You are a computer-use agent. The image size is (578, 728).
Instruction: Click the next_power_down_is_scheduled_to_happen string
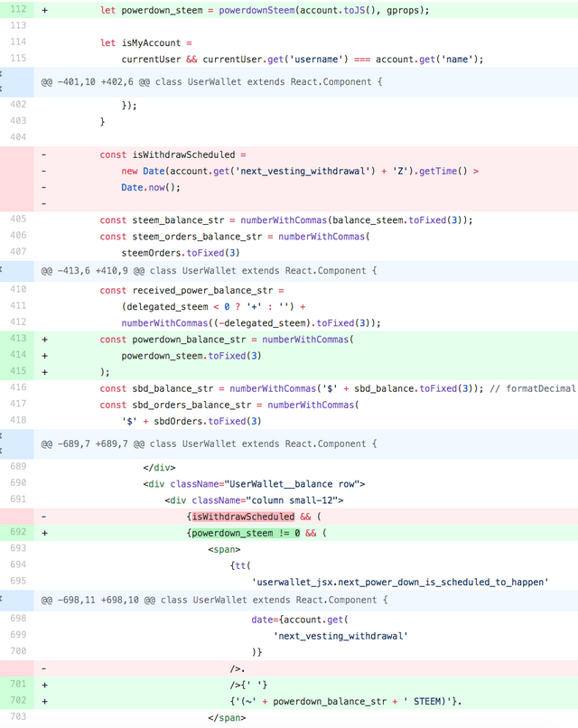point(400,582)
